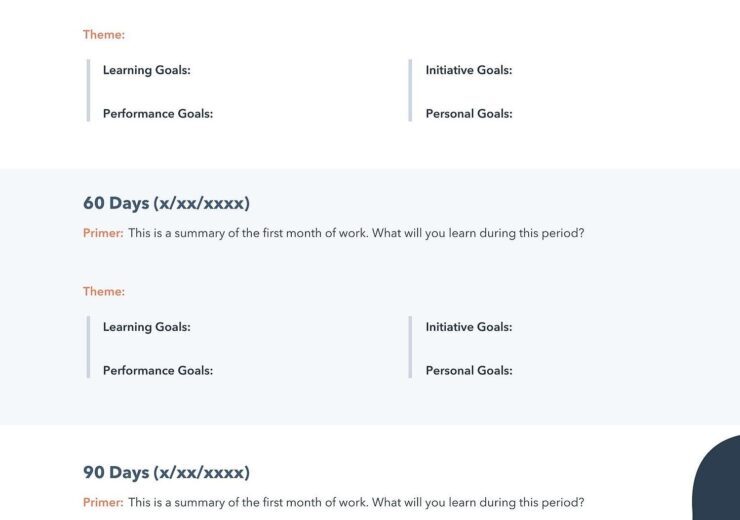Select the first Learning Goals field

pyautogui.click(x=147, y=70)
